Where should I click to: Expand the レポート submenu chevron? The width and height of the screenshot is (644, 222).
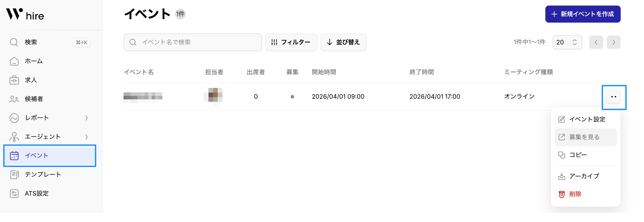pos(86,118)
